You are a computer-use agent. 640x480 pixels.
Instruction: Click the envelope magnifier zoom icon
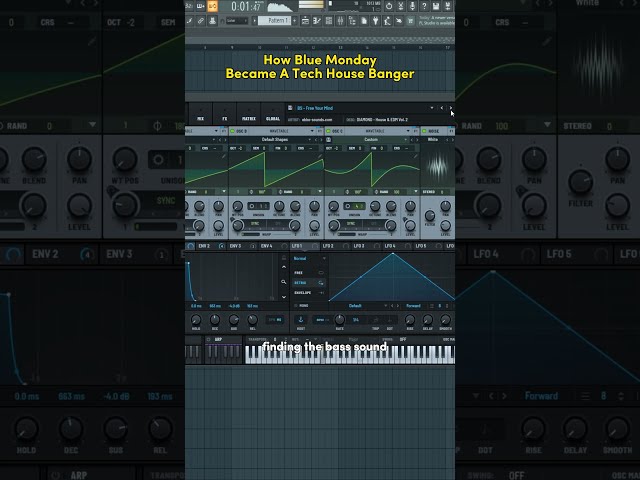284,282
